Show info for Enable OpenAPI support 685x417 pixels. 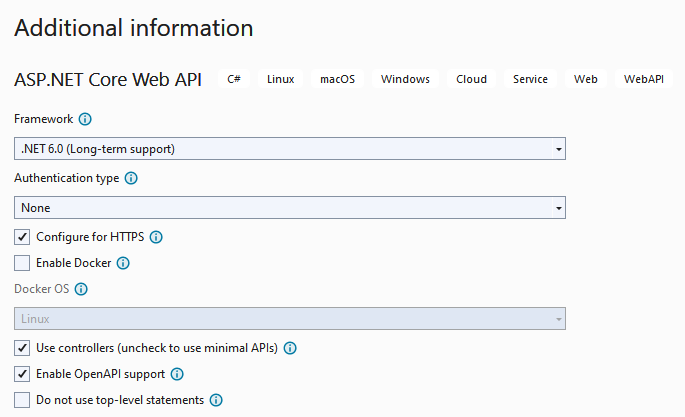(177, 374)
